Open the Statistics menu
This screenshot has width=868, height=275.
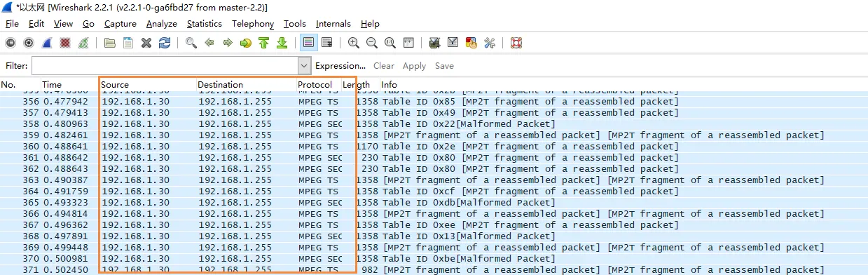205,24
